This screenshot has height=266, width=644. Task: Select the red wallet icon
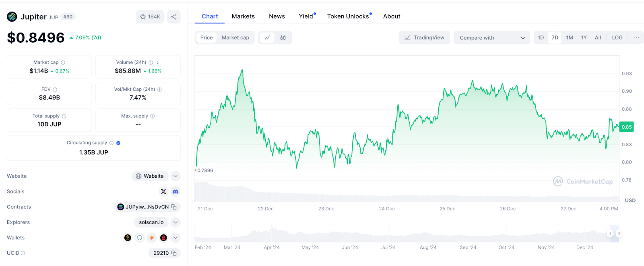[x=163, y=238]
